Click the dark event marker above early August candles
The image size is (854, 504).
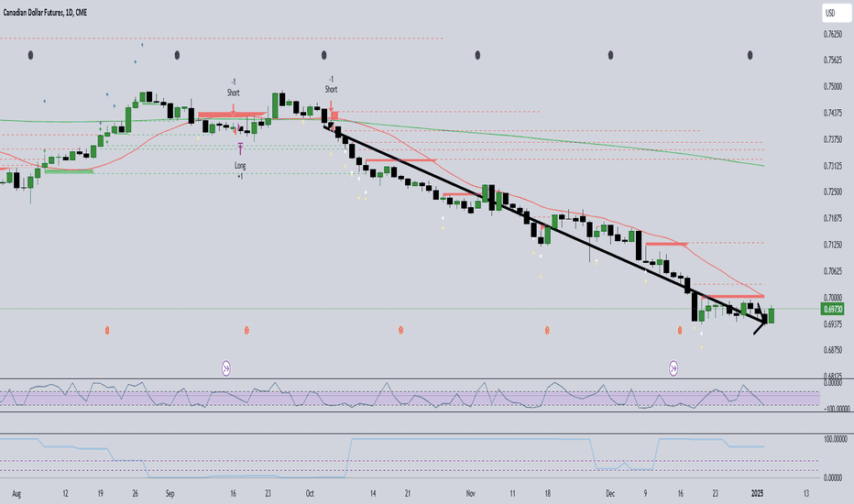pos(30,55)
